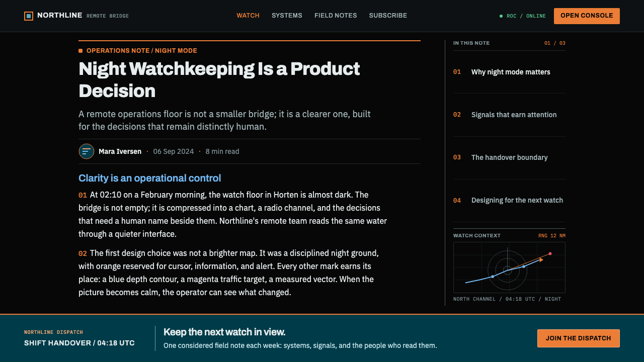Go to The handover boundary section
Screen dimensions: 644x362
pos(509,157)
